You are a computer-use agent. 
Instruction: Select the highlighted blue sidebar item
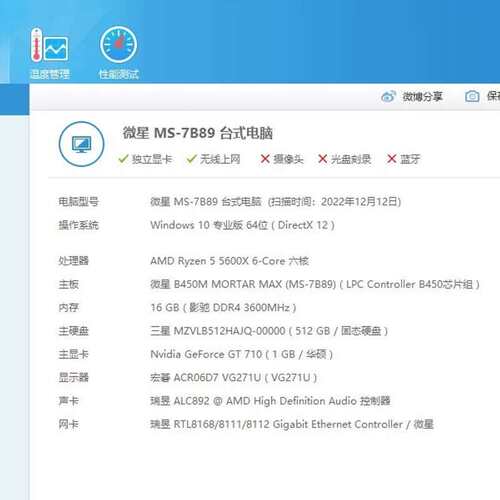click(x=14, y=99)
